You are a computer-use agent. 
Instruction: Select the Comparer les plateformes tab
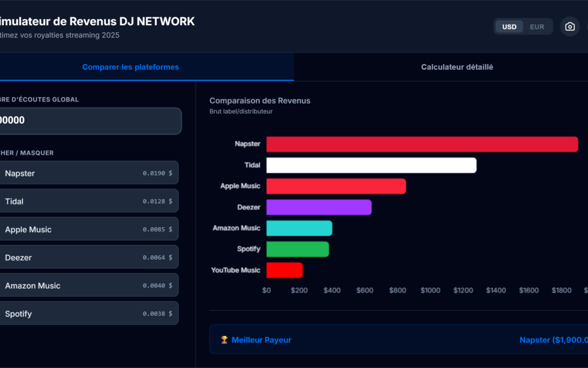tap(130, 67)
